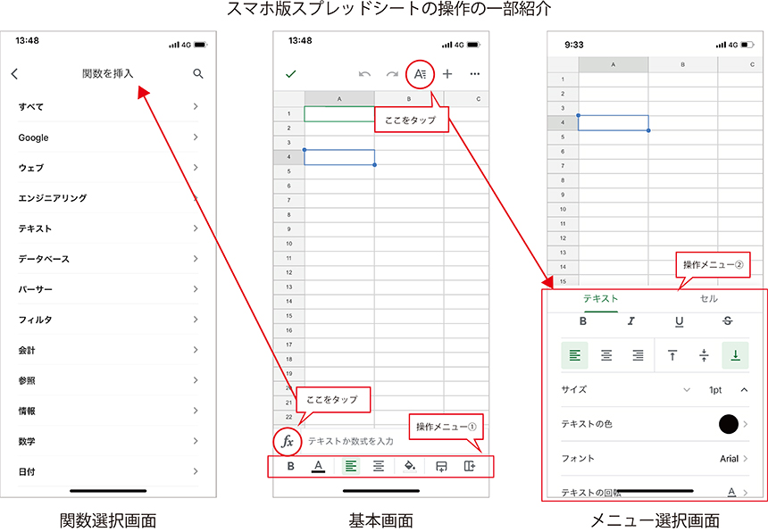This screenshot has height=532, width=768.
Task: Expand フィルタ category chevron
Action: [x=196, y=319]
